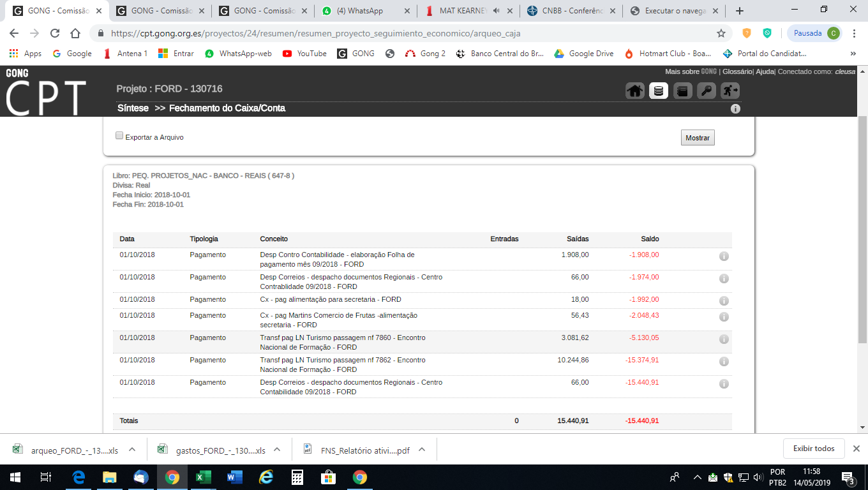Open info icon for passagem nf 7860 row
The width and height of the screenshot is (868, 490).
click(724, 339)
